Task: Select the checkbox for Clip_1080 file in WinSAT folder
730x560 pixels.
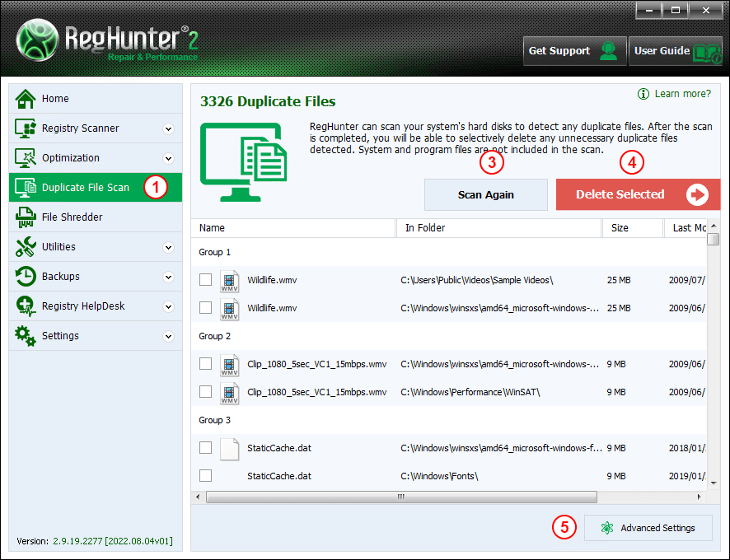Action: coord(205,392)
